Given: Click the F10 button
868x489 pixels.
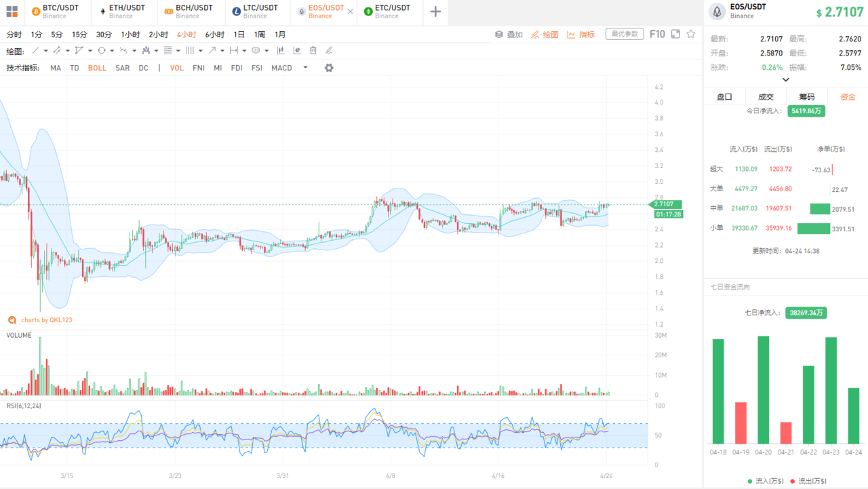Looking at the screenshot, I should coord(657,34).
